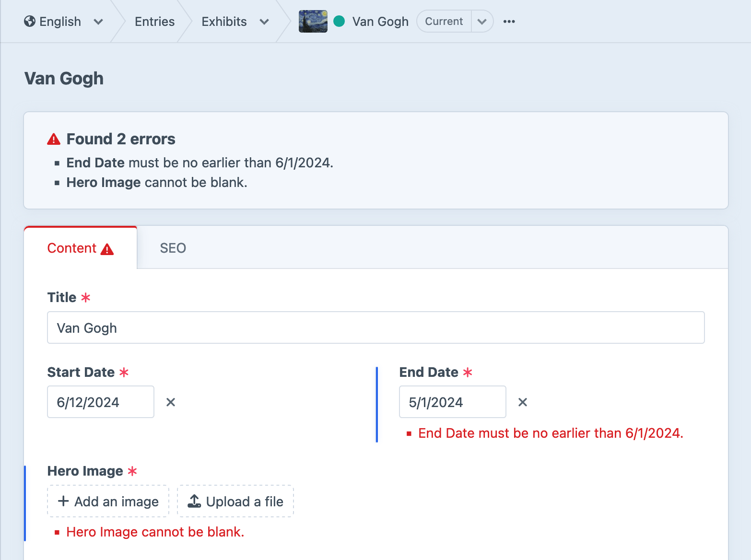Expand the Current revision dropdown arrow

[482, 22]
